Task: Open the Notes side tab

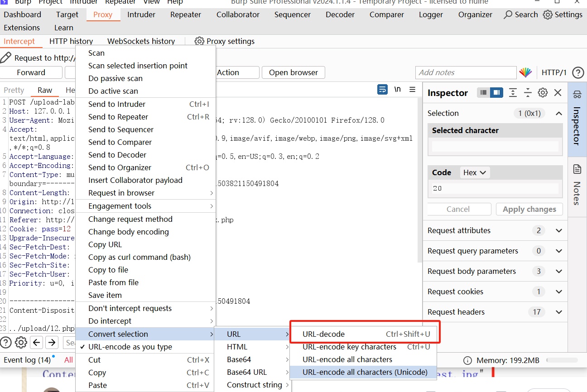Action: 577,186
